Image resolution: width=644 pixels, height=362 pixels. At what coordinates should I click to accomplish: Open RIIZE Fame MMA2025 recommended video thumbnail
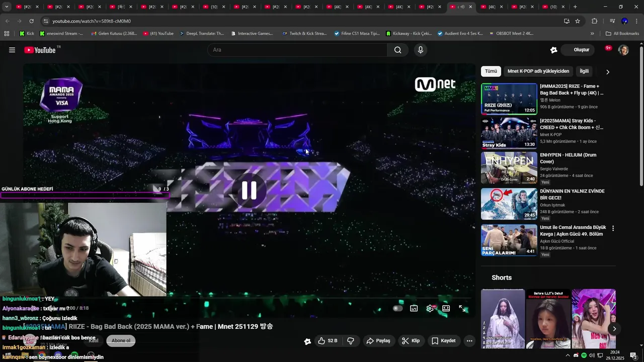click(509, 99)
